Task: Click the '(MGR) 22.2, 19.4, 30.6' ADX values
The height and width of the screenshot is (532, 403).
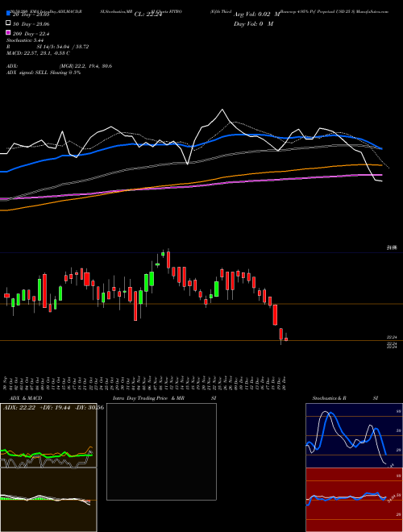Action: [x=85, y=66]
